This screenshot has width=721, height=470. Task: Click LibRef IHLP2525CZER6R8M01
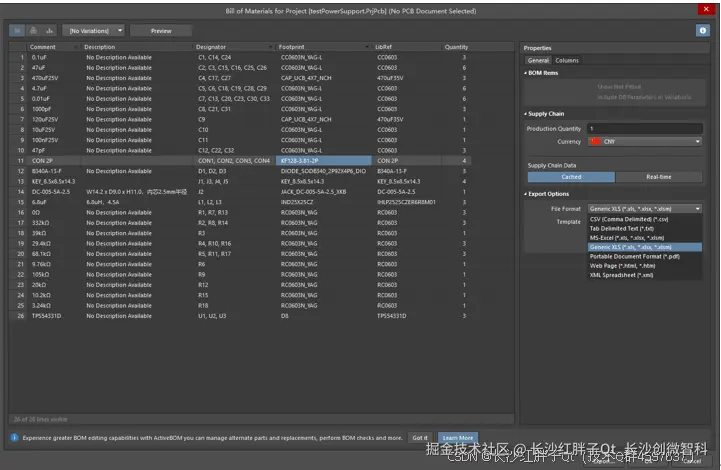pyautogui.click(x=406, y=202)
